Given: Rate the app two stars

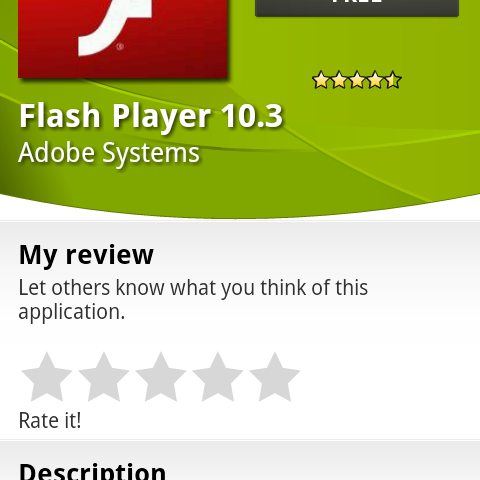Looking at the screenshot, I should [104, 377].
